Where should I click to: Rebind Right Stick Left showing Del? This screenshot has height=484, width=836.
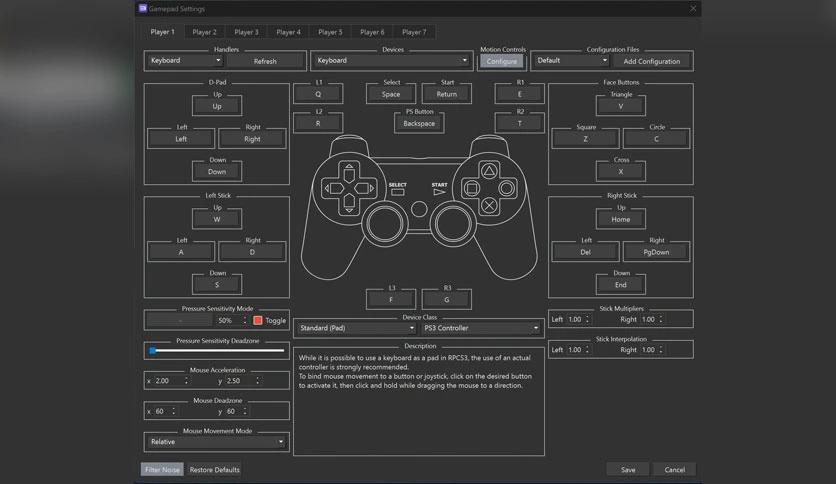click(x=585, y=252)
